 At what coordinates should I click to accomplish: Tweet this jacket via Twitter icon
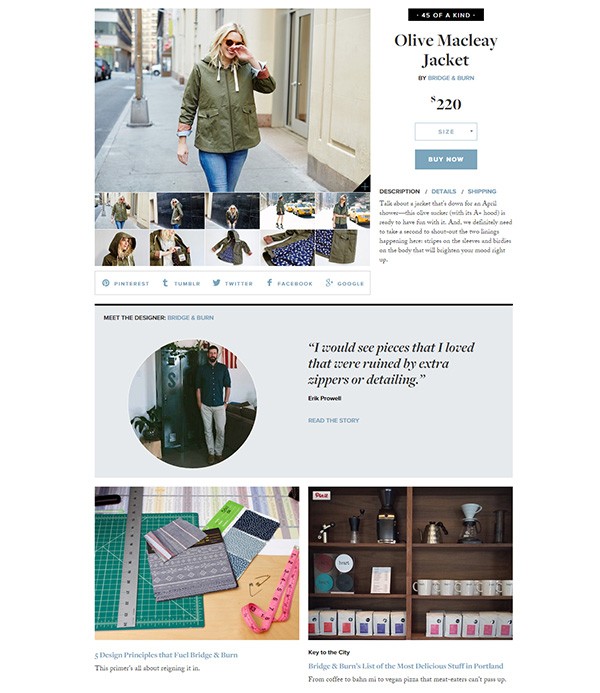coord(232,283)
